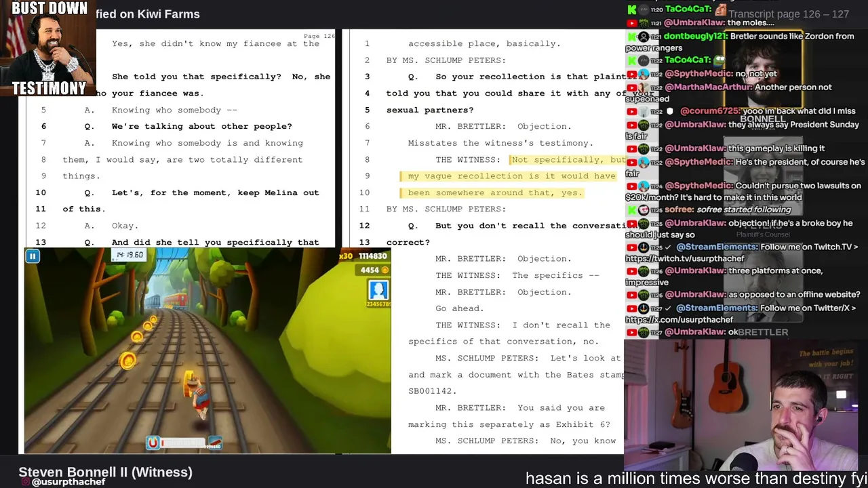Screen dimensions: 868x488
Task: Click 'accessible place, basically.' transcript line
Action: click(484, 43)
